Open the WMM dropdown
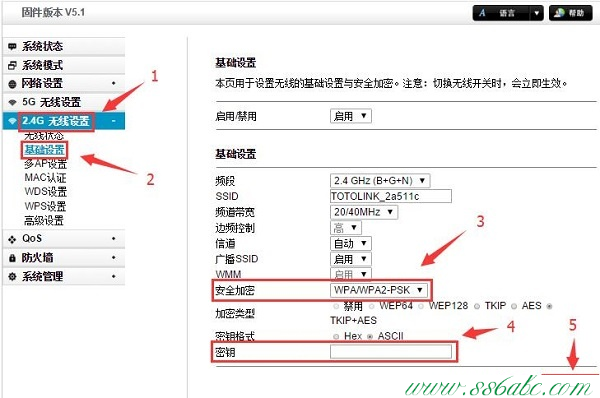 (x=351, y=274)
